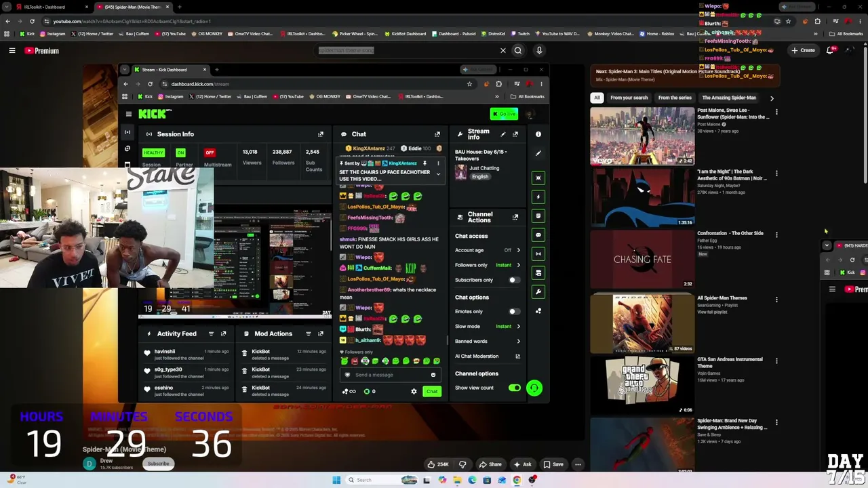Toggle Emotes only switch
868x488 pixels.
click(x=515, y=312)
